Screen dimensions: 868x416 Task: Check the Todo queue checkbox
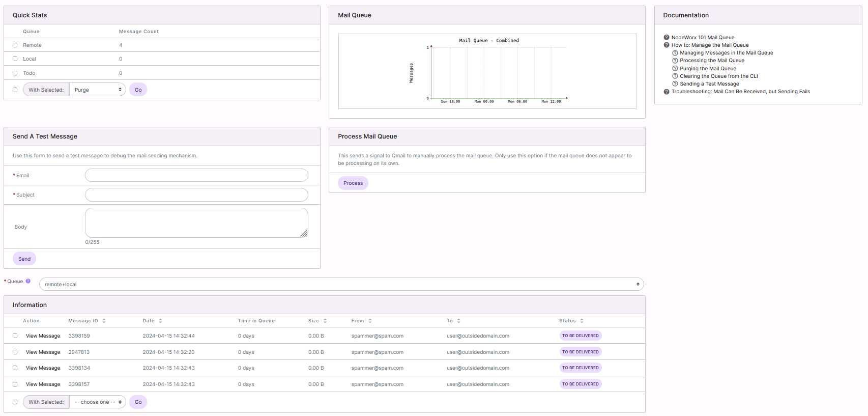[15, 73]
